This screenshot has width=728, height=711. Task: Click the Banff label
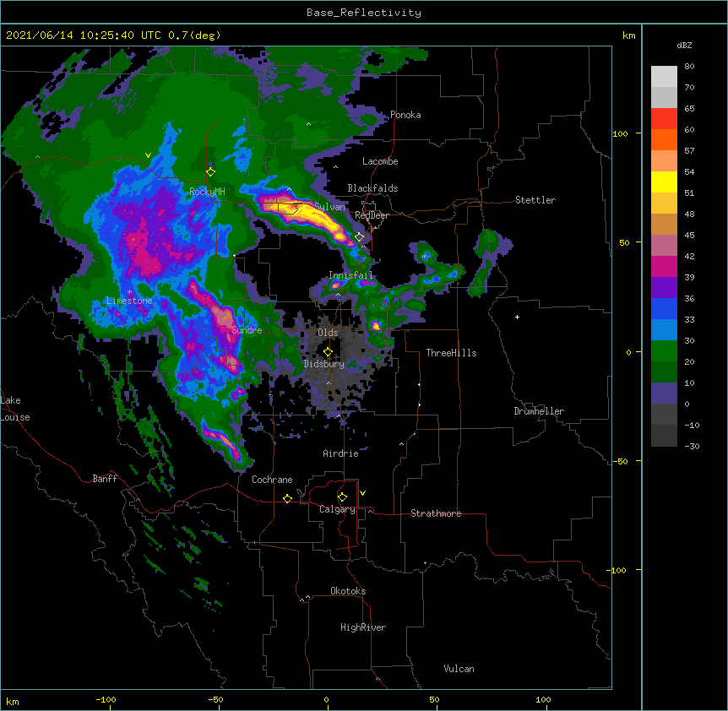point(105,479)
